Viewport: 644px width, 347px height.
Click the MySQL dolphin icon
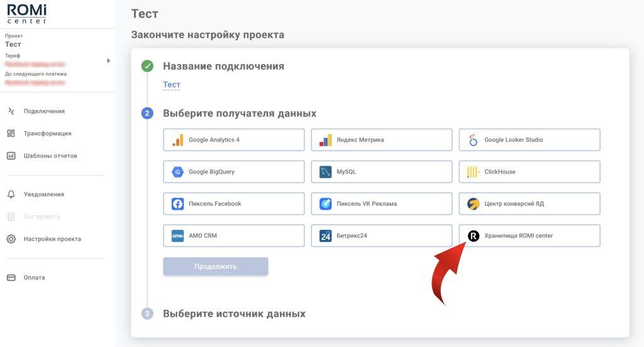click(325, 172)
